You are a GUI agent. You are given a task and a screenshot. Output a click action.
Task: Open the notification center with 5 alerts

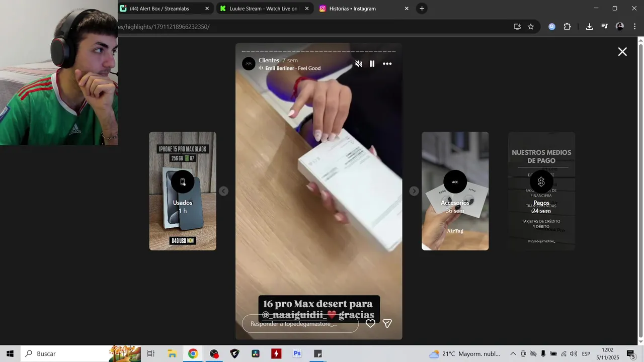(x=631, y=353)
